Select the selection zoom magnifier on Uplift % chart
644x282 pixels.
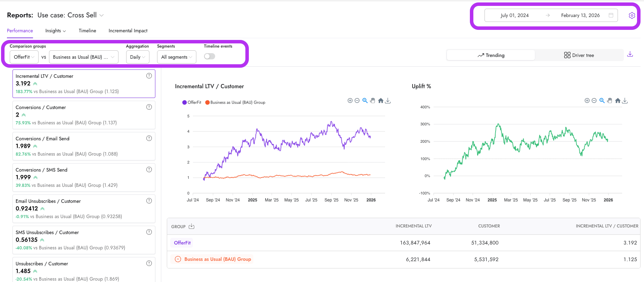point(602,101)
